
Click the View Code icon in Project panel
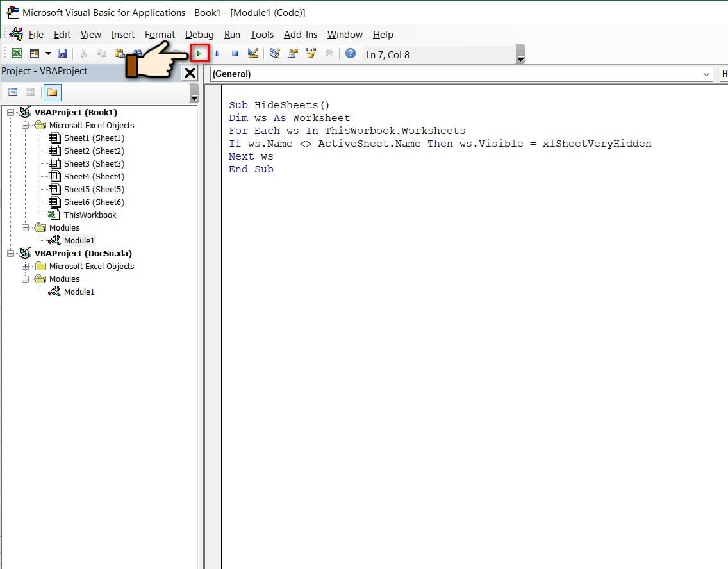pos(13,93)
